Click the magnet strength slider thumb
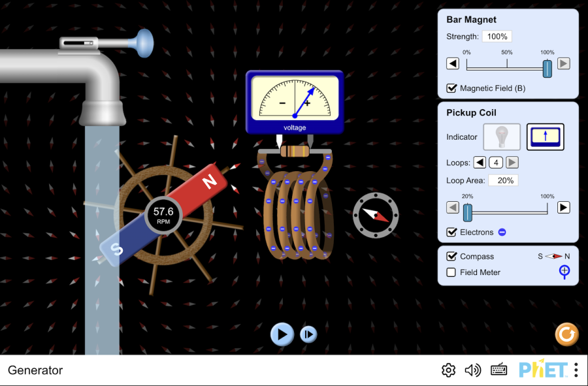588x386 pixels. click(547, 67)
